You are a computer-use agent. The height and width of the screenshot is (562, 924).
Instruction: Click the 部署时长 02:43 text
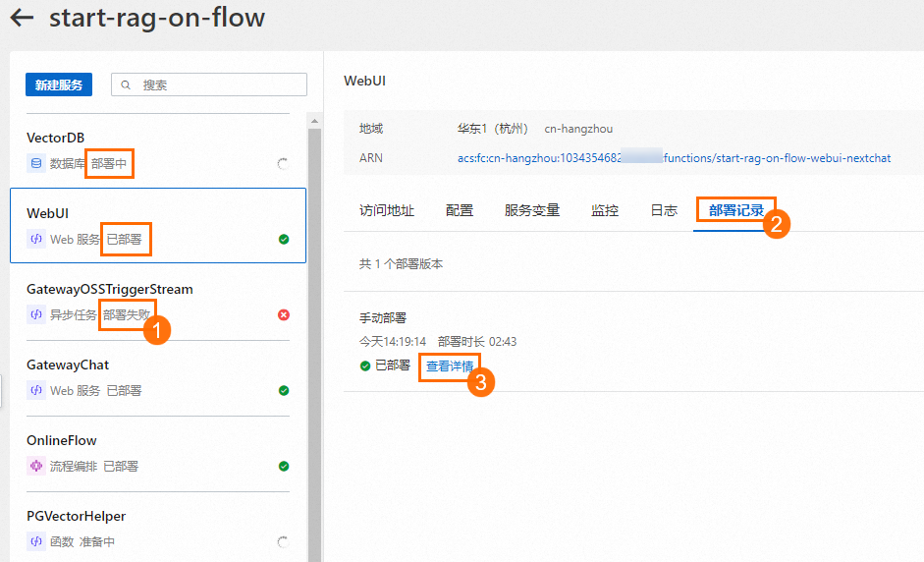[x=477, y=342]
